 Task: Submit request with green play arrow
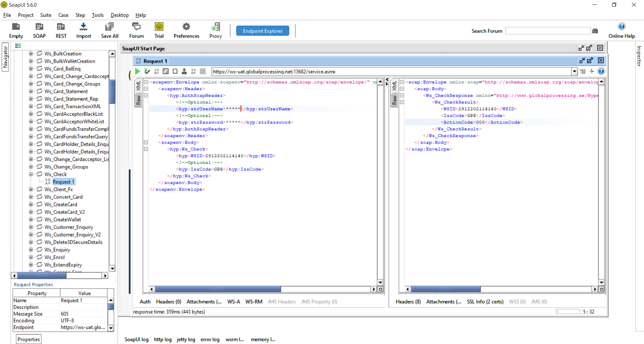point(138,71)
